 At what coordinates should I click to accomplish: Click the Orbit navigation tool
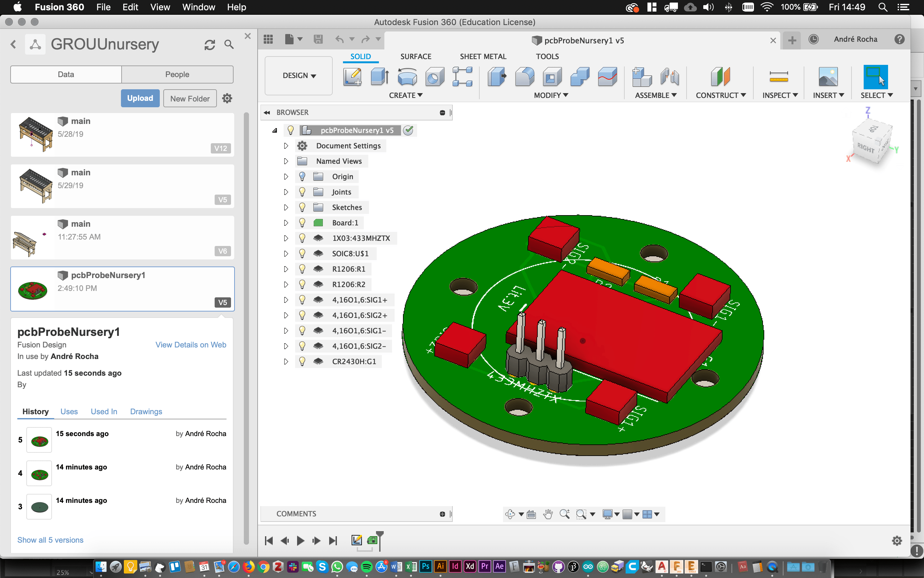tap(510, 514)
